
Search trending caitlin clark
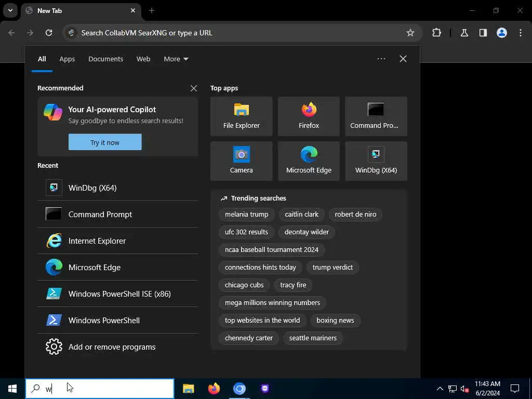(x=302, y=215)
